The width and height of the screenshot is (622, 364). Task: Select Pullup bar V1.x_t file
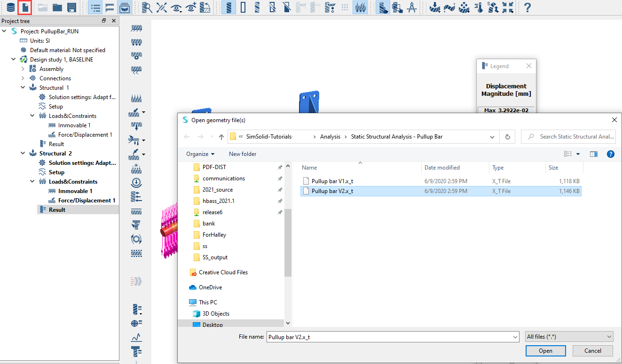pos(332,181)
